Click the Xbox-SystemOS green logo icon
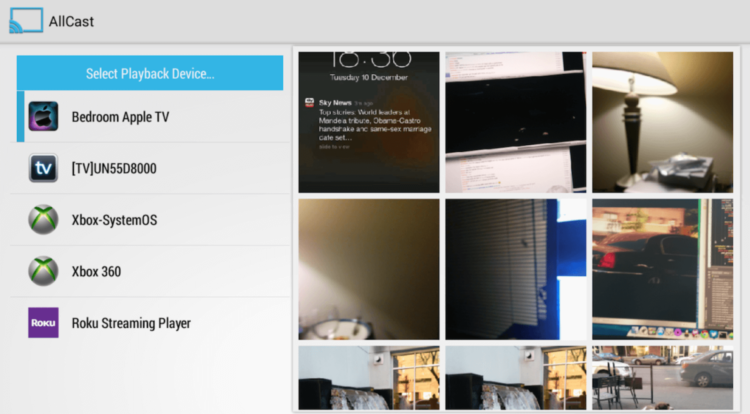 [x=43, y=220]
